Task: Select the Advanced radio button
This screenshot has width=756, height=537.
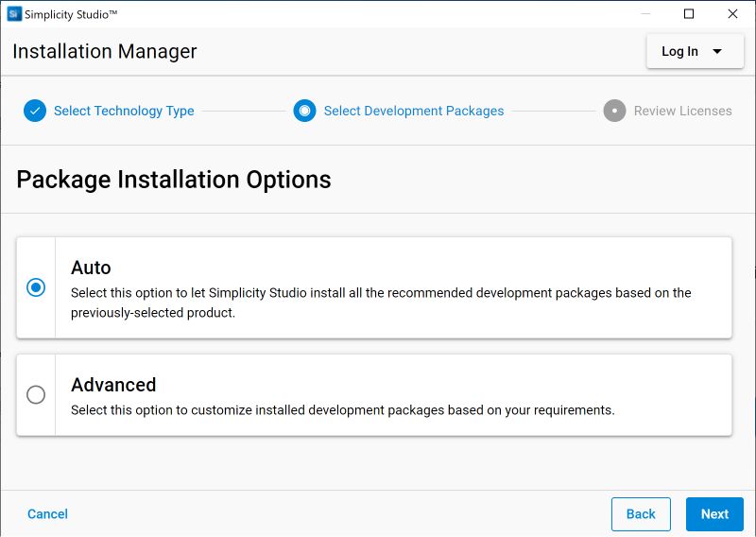Action: point(36,395)
